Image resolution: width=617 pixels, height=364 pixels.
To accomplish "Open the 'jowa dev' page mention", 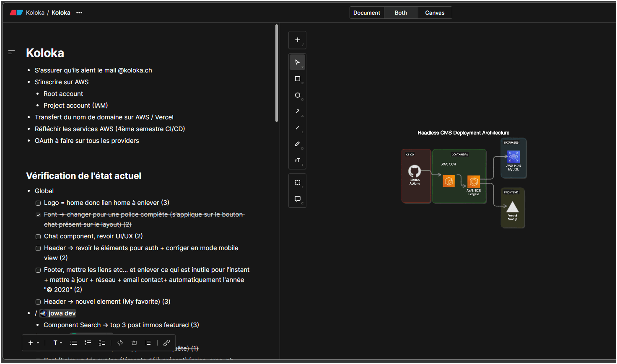I will tap(58, 313).
